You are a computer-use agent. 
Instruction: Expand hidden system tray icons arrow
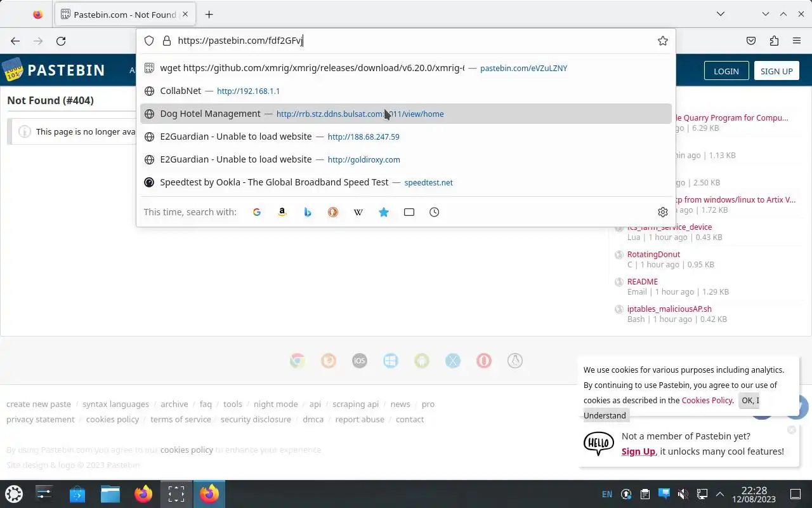point(720,494)
